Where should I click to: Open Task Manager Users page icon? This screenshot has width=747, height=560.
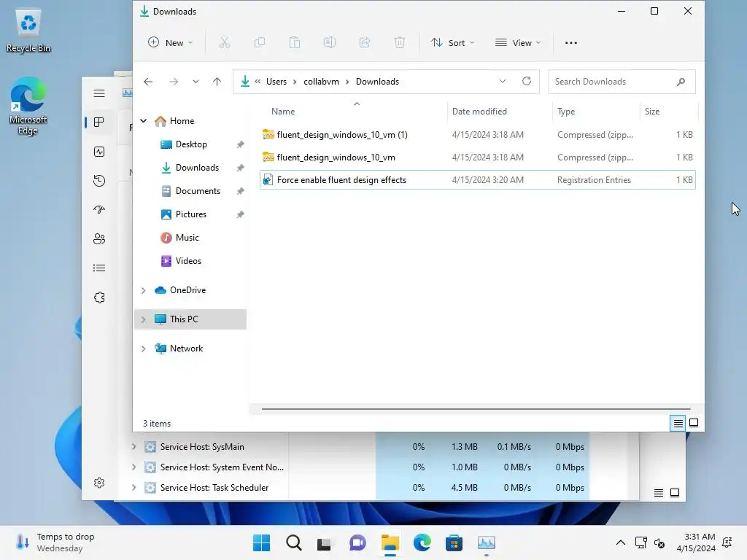(99, 238)
